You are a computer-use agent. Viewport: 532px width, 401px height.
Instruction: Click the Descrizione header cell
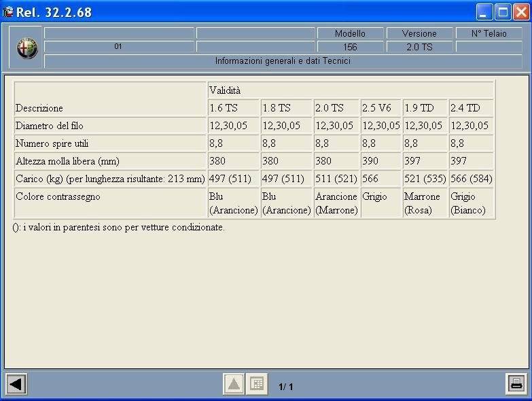(110, 99)
